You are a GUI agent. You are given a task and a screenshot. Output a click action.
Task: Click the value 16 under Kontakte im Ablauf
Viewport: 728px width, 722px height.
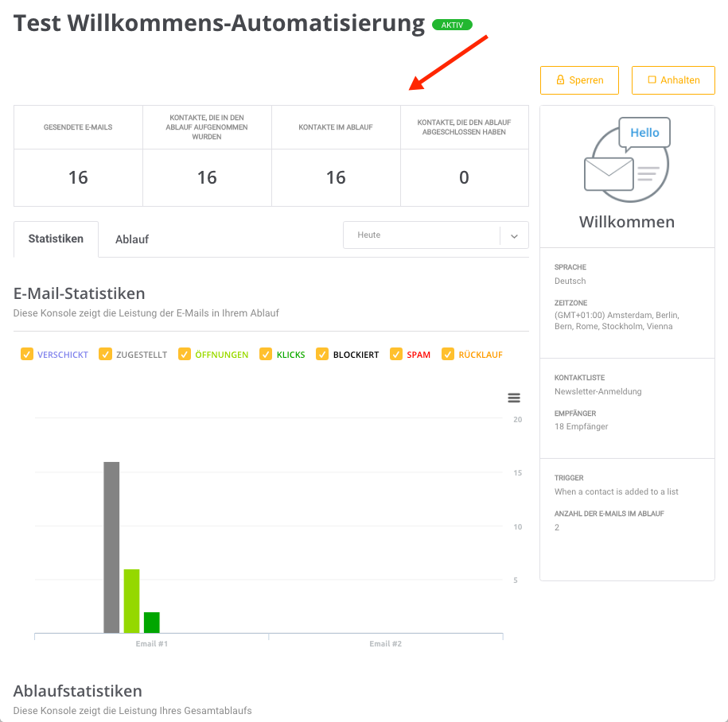[336, 177]
